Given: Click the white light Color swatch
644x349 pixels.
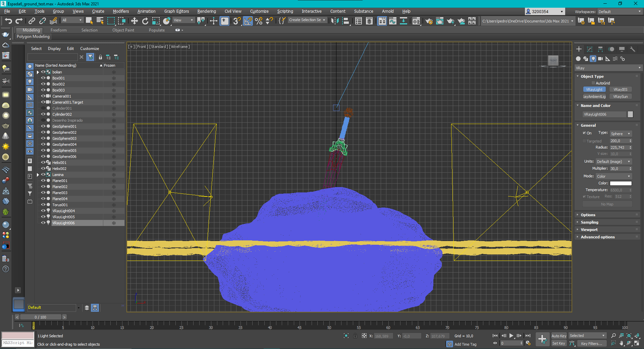Looking at the screenshot, I should [x=621, y=183].
